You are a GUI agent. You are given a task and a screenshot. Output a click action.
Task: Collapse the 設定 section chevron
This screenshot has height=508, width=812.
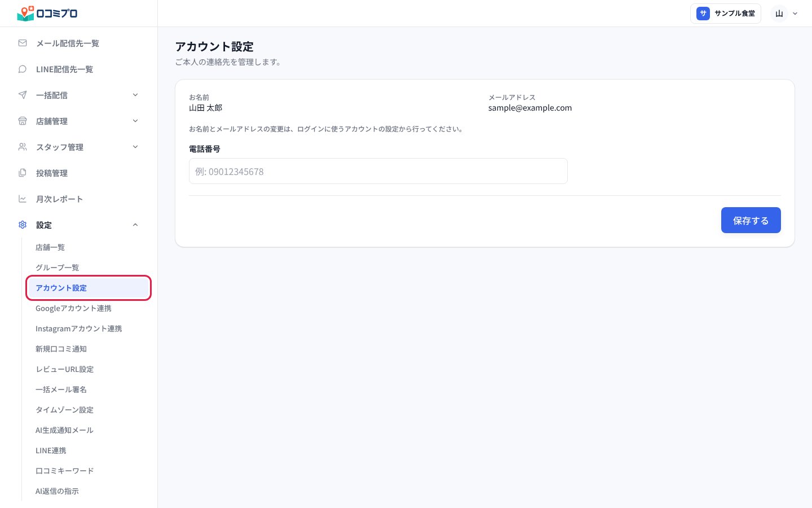coord(135,225)
